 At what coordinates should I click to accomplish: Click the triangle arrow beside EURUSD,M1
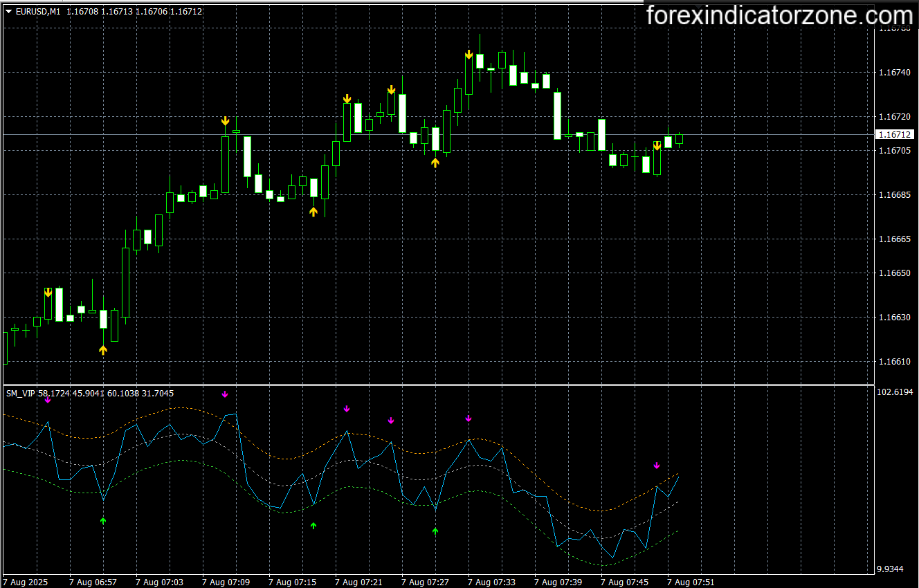[x=8, y=11]
